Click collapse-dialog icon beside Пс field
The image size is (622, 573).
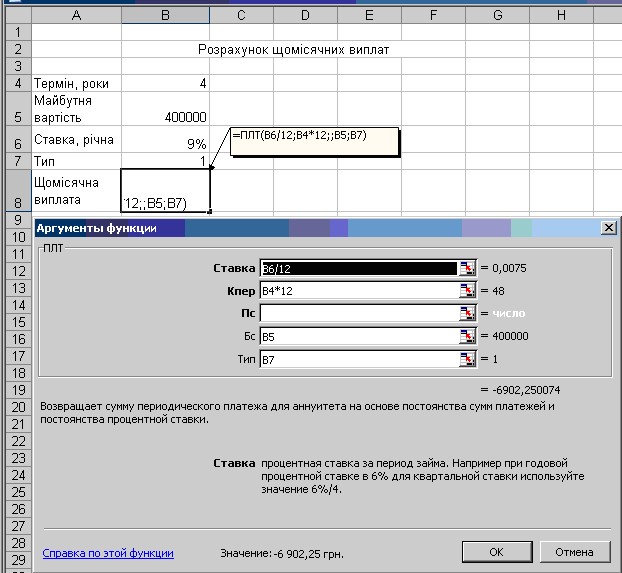point(466,314)
